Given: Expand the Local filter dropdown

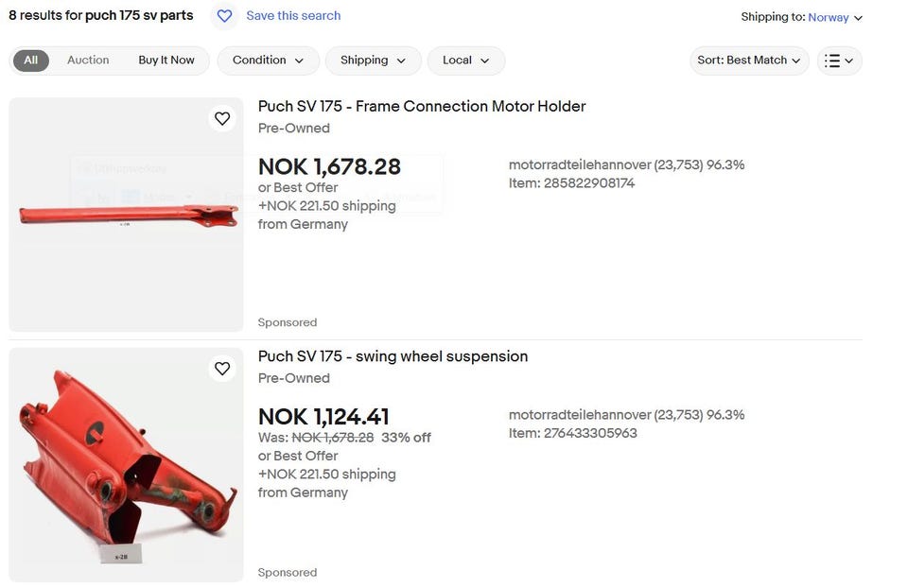Looking at the screenshot, I should (x=466, y=61).
